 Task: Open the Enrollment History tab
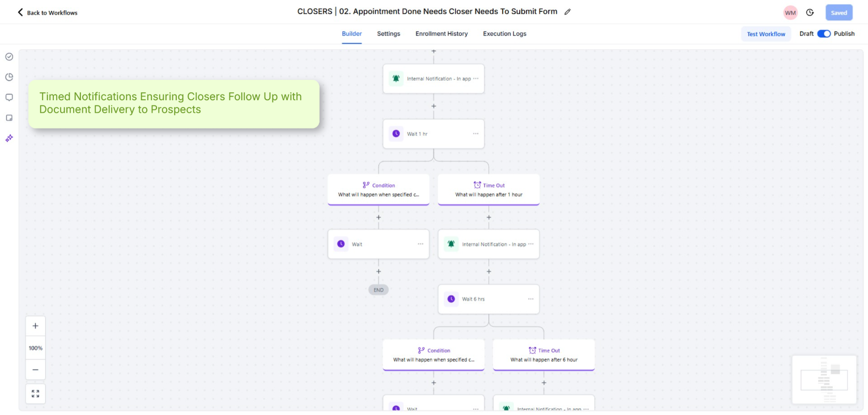click(x=441, y=34)
